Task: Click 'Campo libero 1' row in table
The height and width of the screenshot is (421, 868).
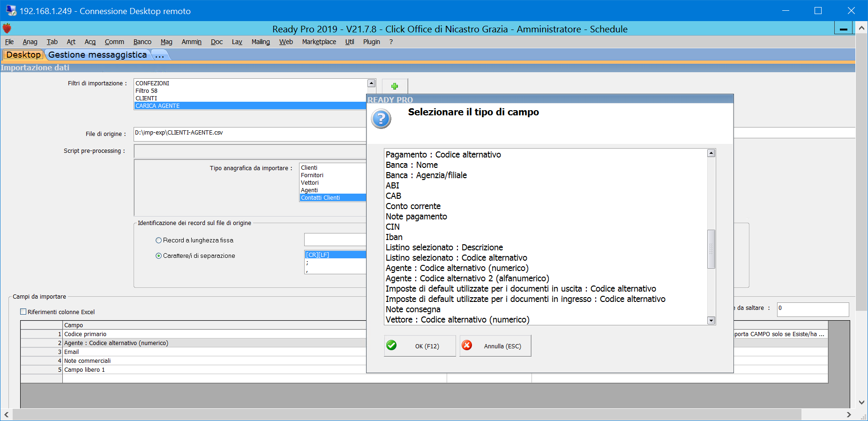Action: point(214,370)
